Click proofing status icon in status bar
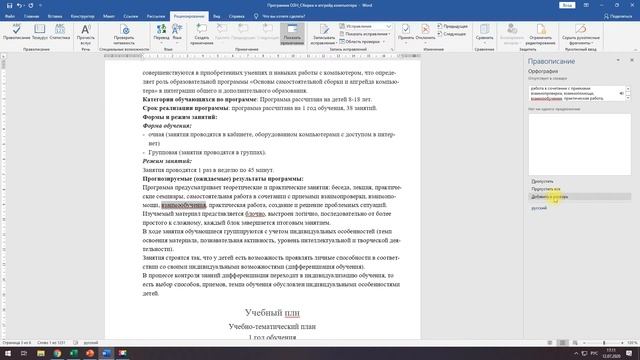 [x=76, y=343]
